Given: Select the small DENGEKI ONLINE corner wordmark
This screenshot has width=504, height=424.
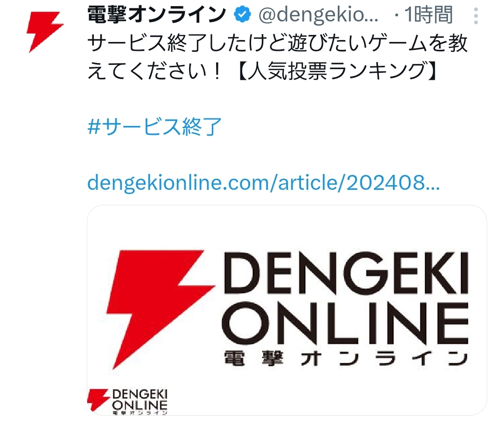Looking at the screenshot, I should click(x=140, y=402).
